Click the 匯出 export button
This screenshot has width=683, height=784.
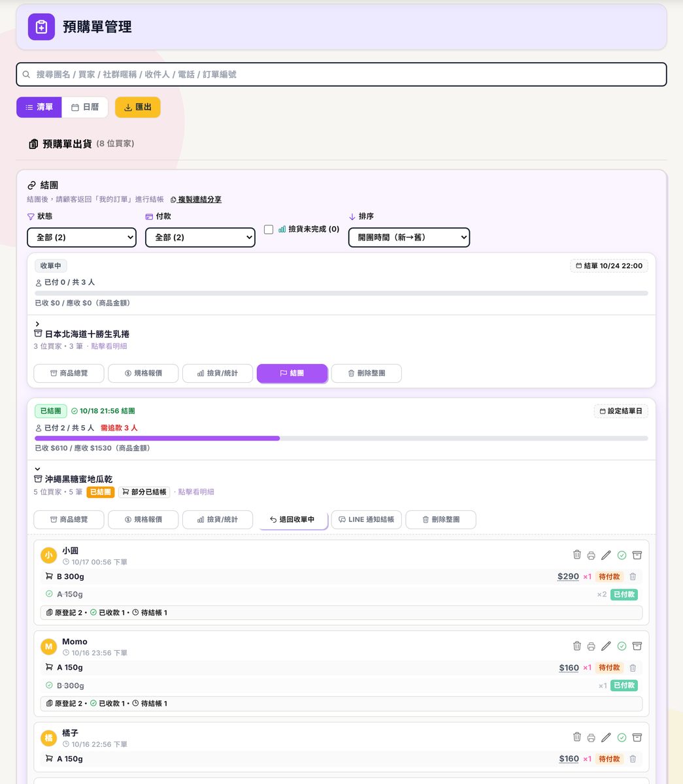138,107
